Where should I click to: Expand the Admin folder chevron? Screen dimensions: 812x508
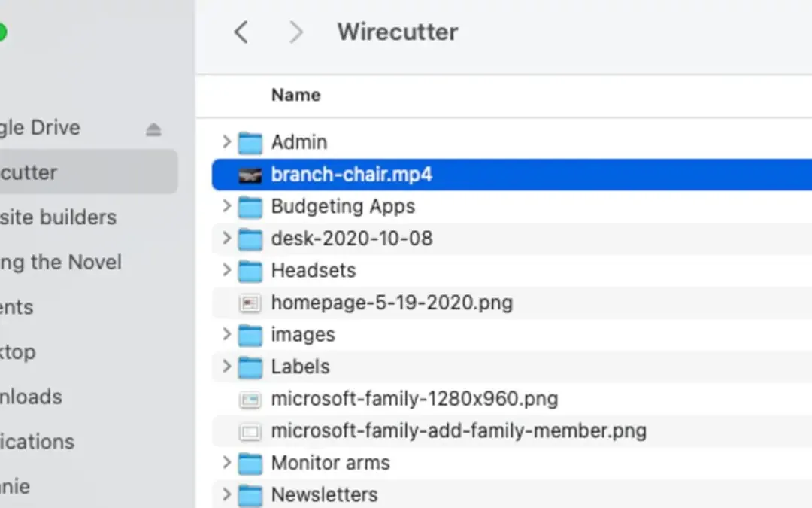(x=226, y=142)
